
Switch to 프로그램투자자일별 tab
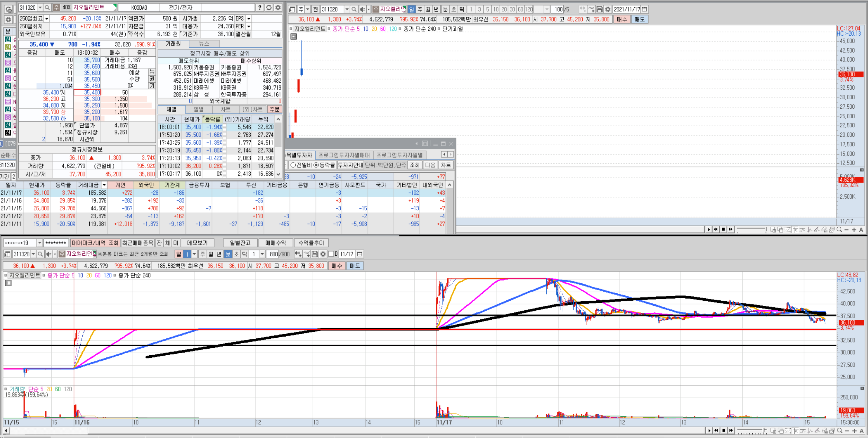[x=399, y=155]
